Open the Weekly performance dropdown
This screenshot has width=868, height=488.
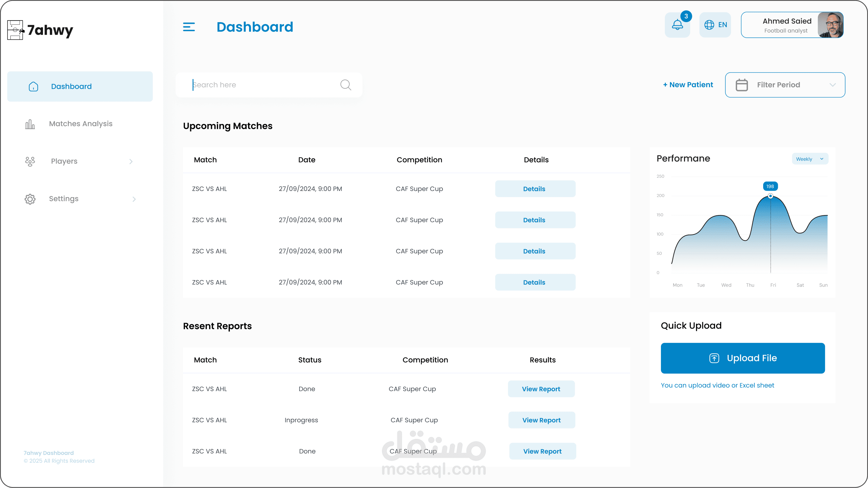point(810,159)
